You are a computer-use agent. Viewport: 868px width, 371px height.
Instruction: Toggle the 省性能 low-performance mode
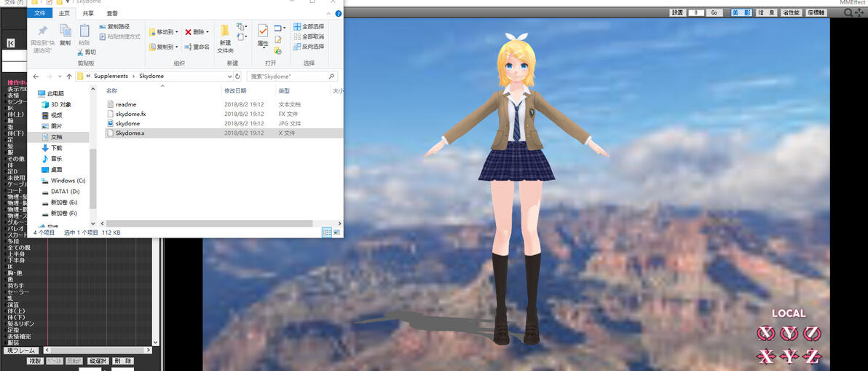pos(791,12)
